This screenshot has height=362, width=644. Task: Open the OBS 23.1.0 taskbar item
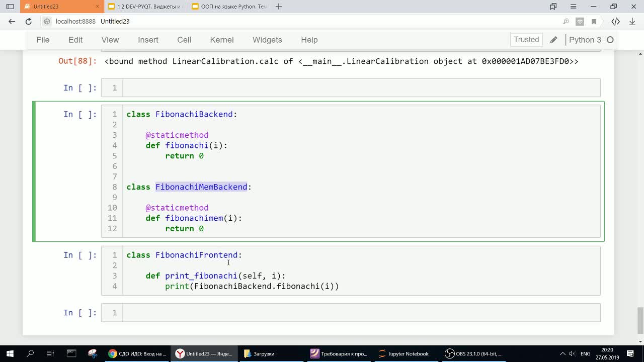(x=473, y=353)
